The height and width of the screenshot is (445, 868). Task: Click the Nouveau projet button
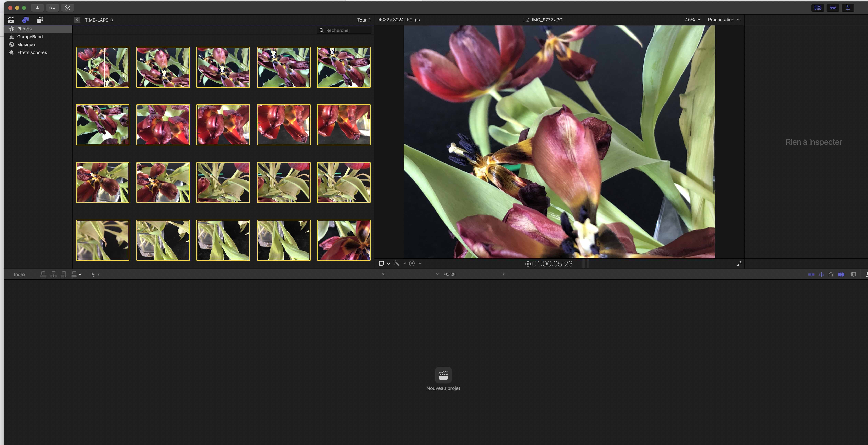point(443,375)
